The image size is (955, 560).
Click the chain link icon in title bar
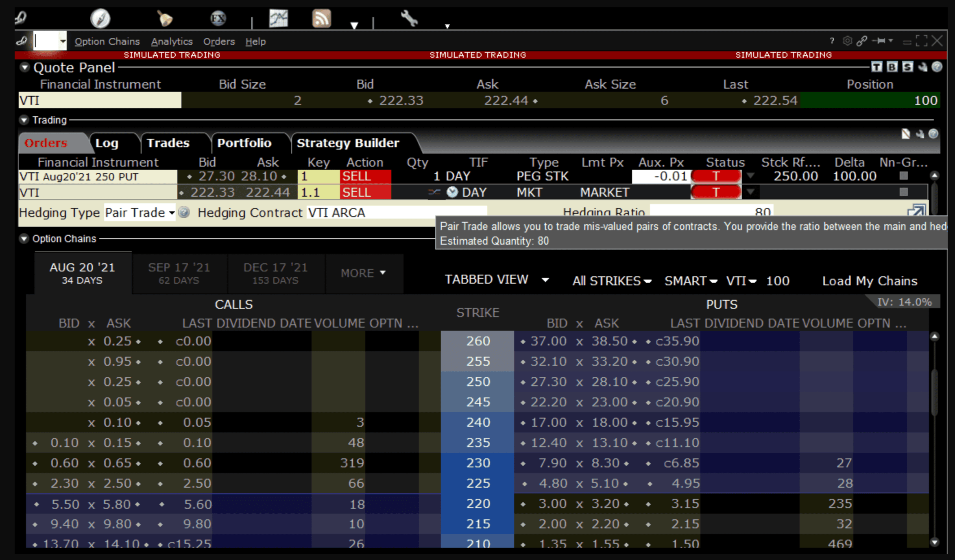(862, 41)
